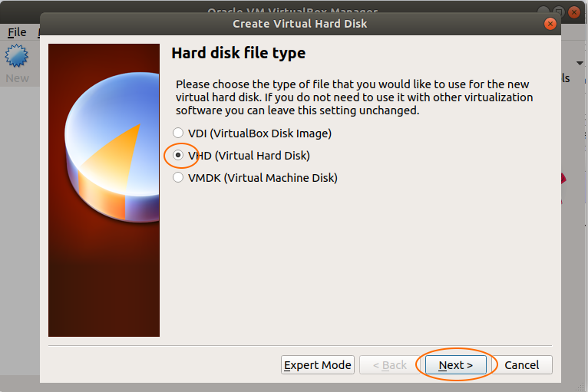
Task: Switch to Expert Mode
Action: pyautogui.click(x=318, y=364)
